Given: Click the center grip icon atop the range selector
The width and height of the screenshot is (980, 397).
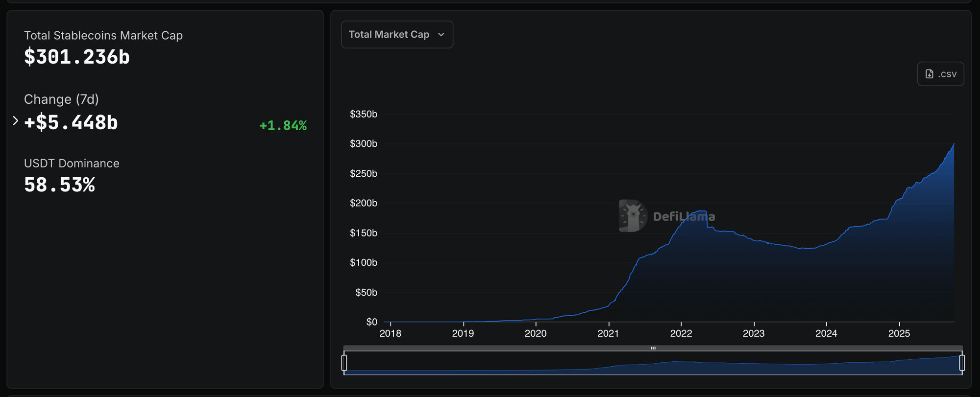Looking at the screenshot, I should point(653,348).
